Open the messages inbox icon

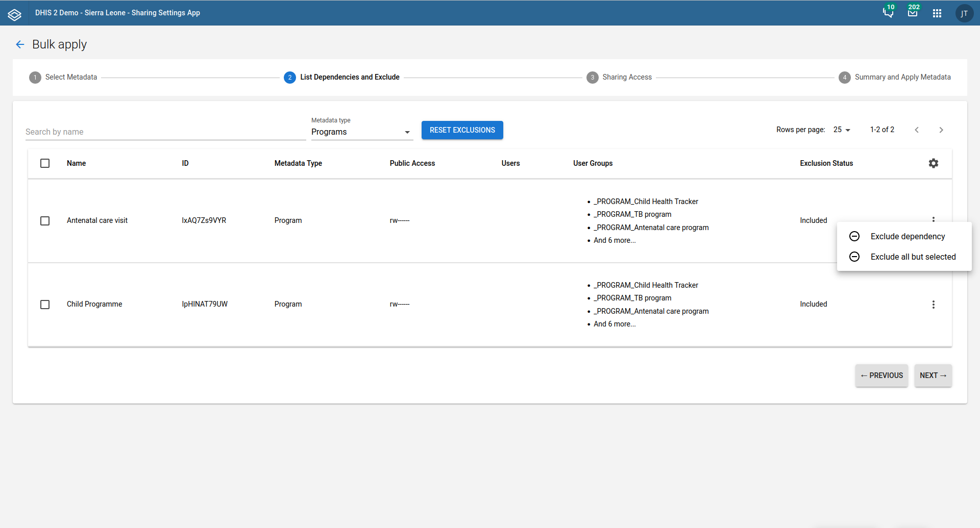click(x=913, y=13)
